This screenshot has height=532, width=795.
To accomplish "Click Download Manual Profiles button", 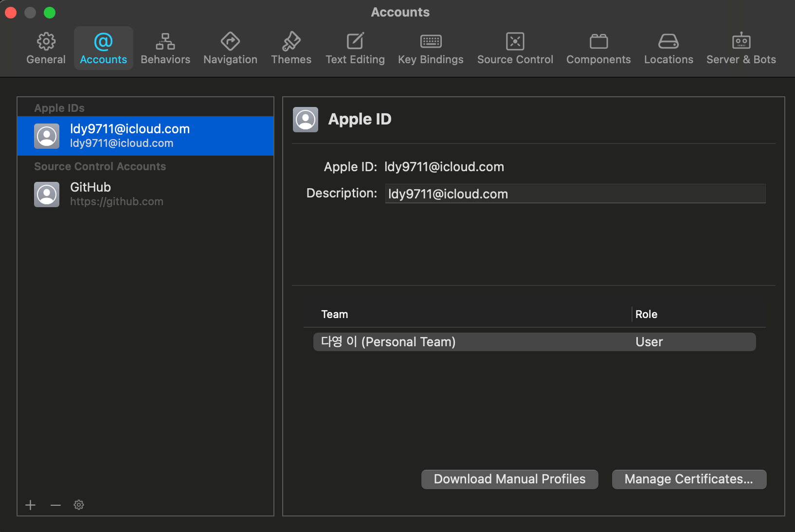I will (509, 479).
